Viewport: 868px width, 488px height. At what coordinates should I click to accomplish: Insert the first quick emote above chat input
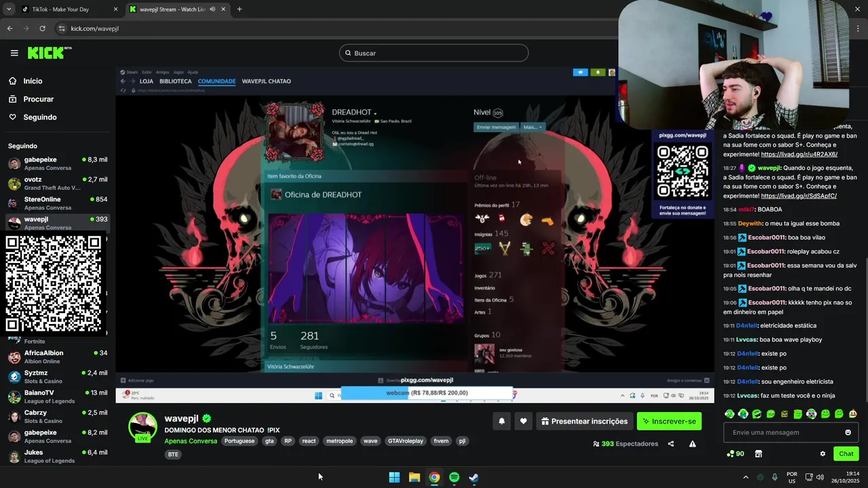(730, 413)
